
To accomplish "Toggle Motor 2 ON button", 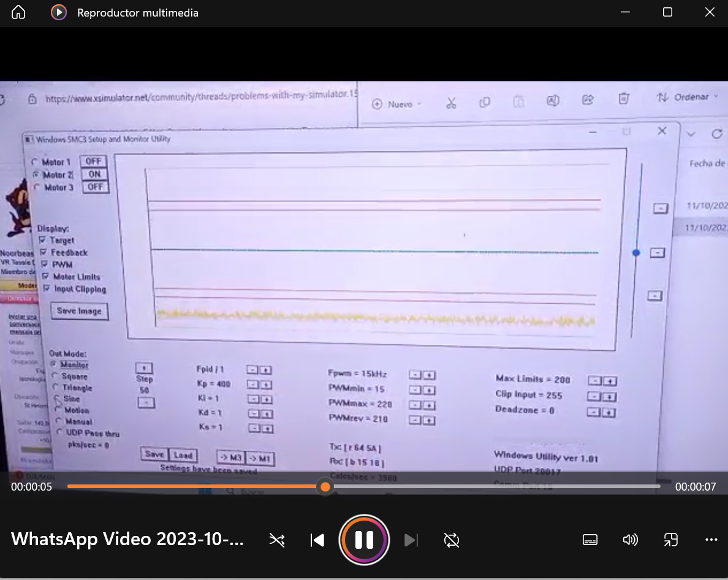I will point(94,174).
